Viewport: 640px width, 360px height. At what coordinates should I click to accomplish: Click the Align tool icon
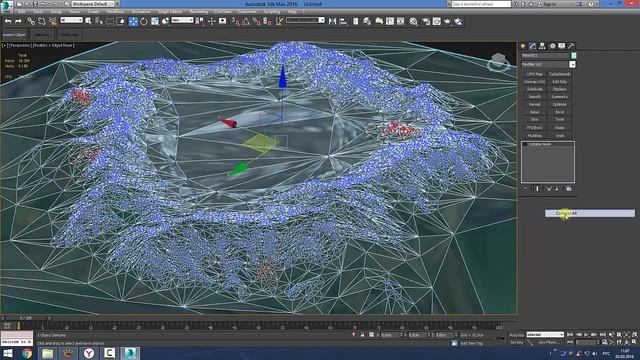coord(343,21)
